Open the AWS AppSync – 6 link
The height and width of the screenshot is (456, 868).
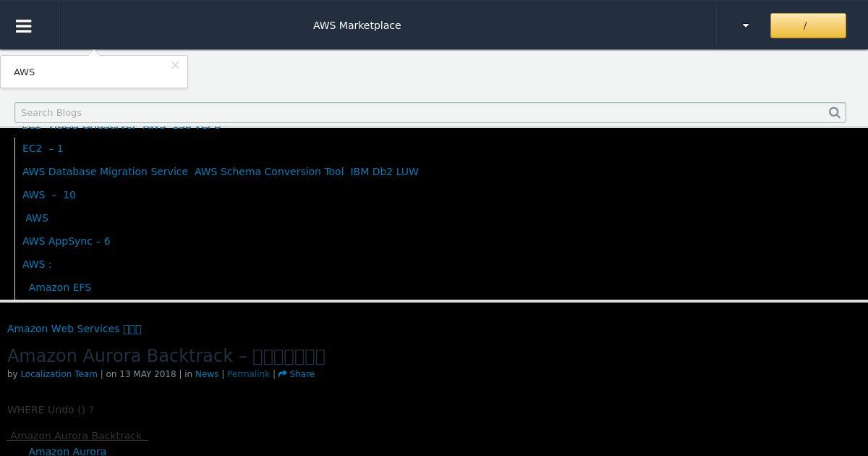[x=67, y=241]
